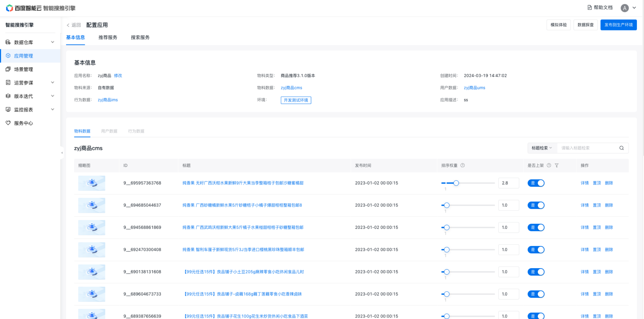Image resolution: width=644 pixels, height=319 pixels.
Task: Click the data warehouse sidebar icon
Action: [8, 42]
